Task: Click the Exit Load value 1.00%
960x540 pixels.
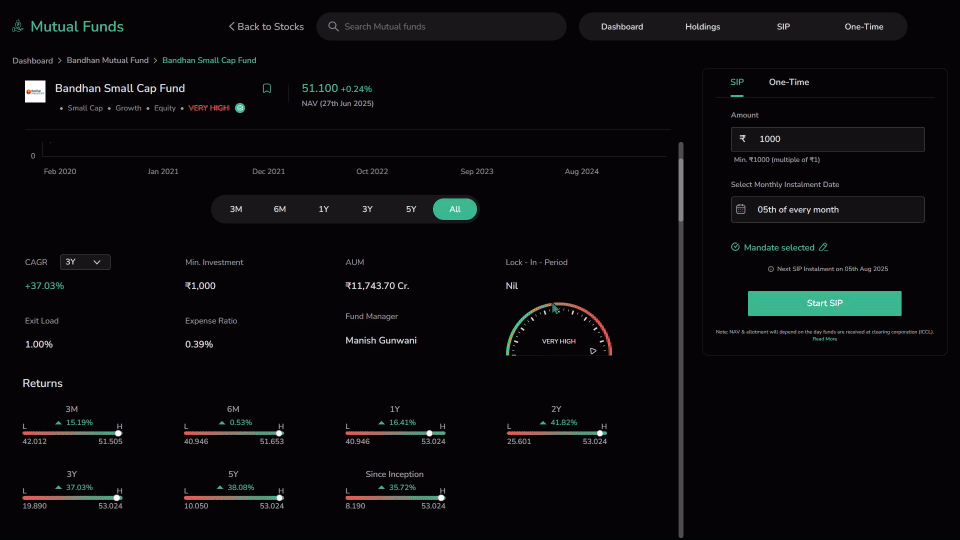Action: point(39,345)
